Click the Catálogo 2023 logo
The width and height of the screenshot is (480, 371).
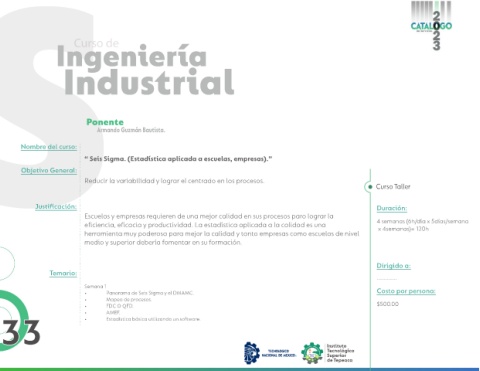pyautogui.click(x=431, y=26)
